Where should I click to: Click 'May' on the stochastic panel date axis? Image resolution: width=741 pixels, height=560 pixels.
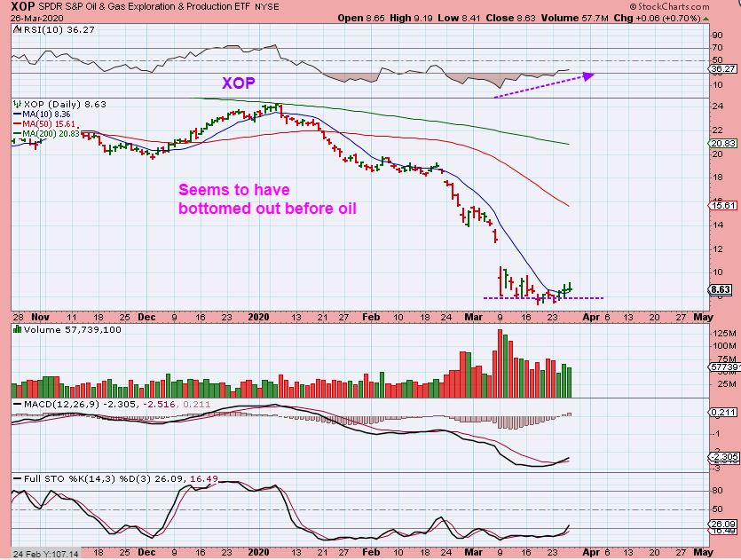click(x=703, y=552)
